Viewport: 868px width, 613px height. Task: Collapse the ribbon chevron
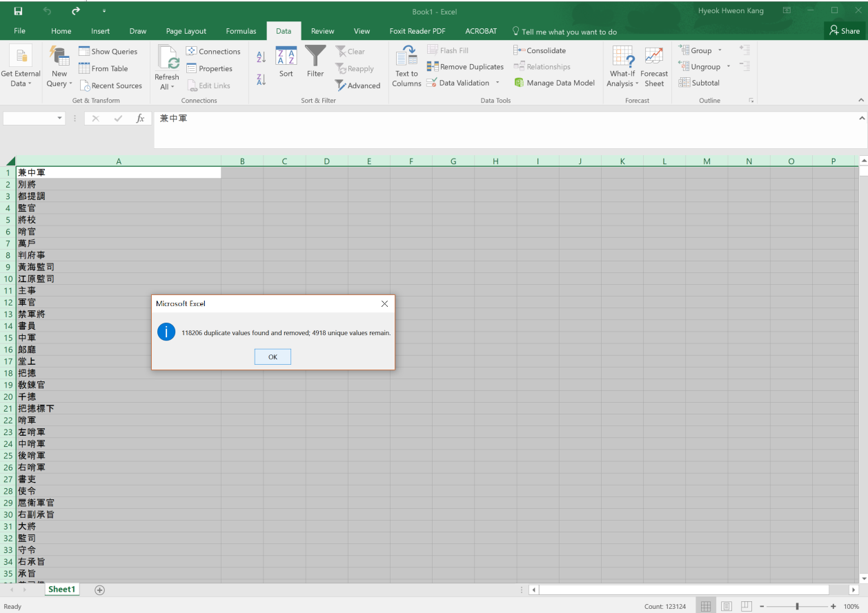click(860, 101)
